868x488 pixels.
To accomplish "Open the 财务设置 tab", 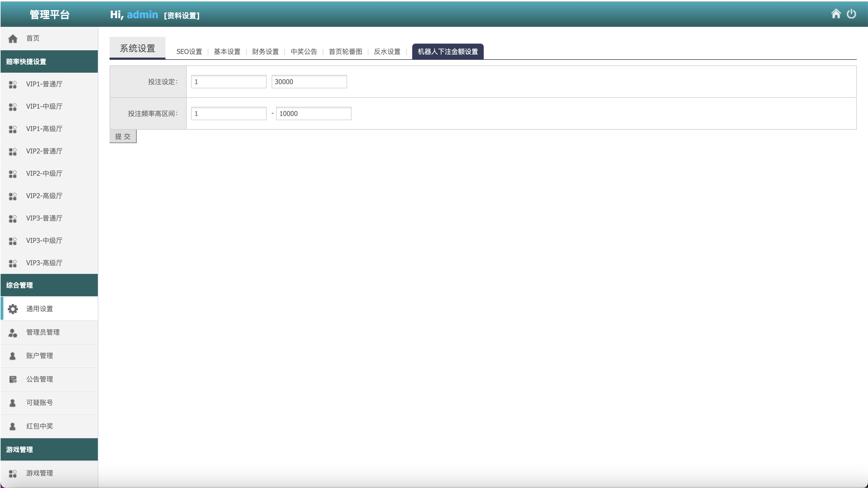I will (x=265, y=51).
